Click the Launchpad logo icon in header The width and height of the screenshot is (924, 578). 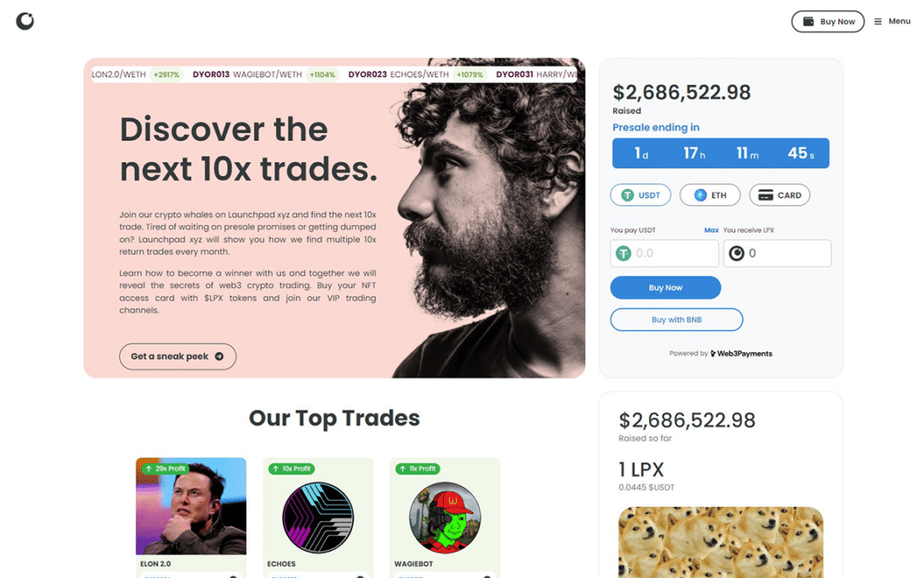pyautogui.click(x=25, y=22)
